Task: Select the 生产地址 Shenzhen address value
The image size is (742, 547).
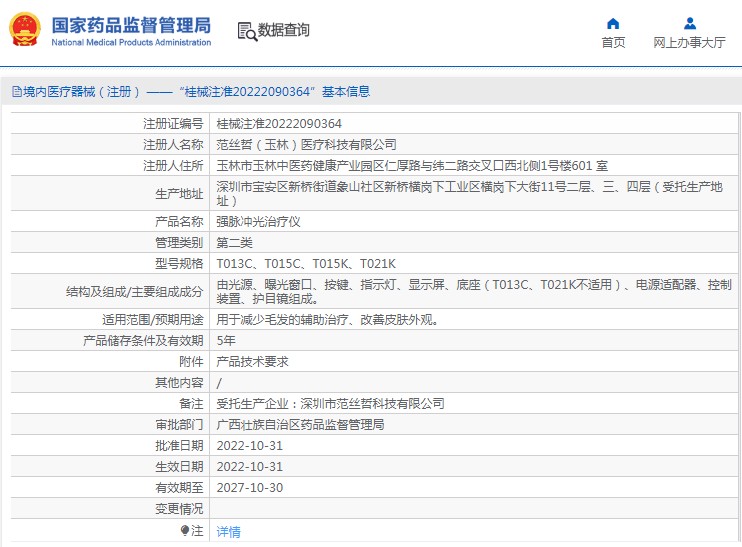Action: (x=469, y=194)
